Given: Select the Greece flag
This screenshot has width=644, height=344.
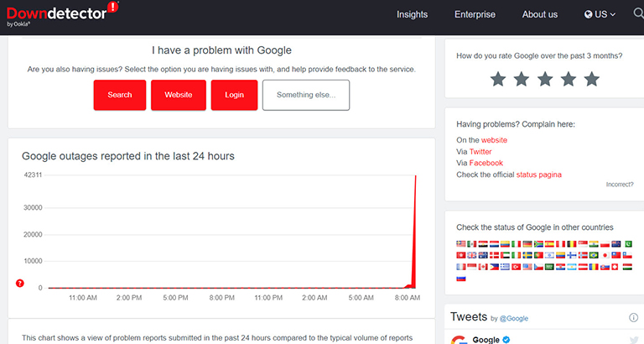Looking at the screenshot, I should (x=505, y=267).
